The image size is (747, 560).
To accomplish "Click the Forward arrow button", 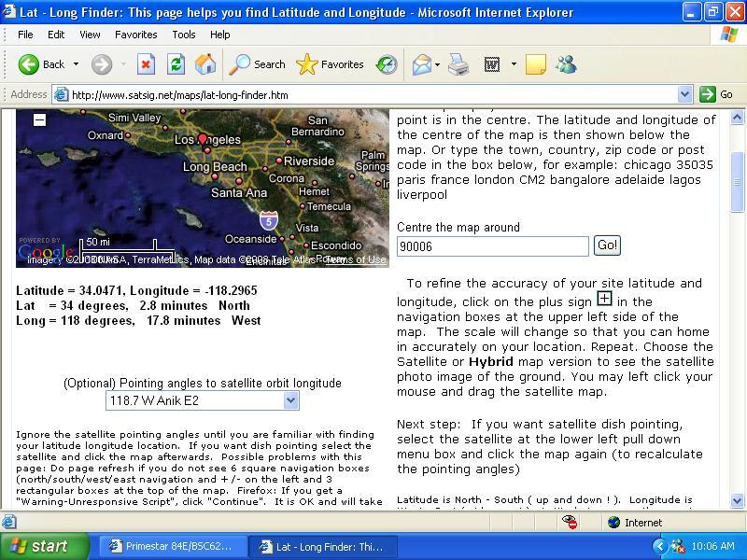I will 102,64.
